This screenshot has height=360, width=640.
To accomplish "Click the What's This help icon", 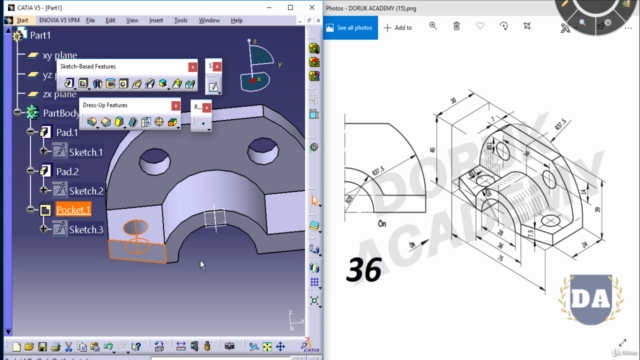I will click(x=136, y=347).
